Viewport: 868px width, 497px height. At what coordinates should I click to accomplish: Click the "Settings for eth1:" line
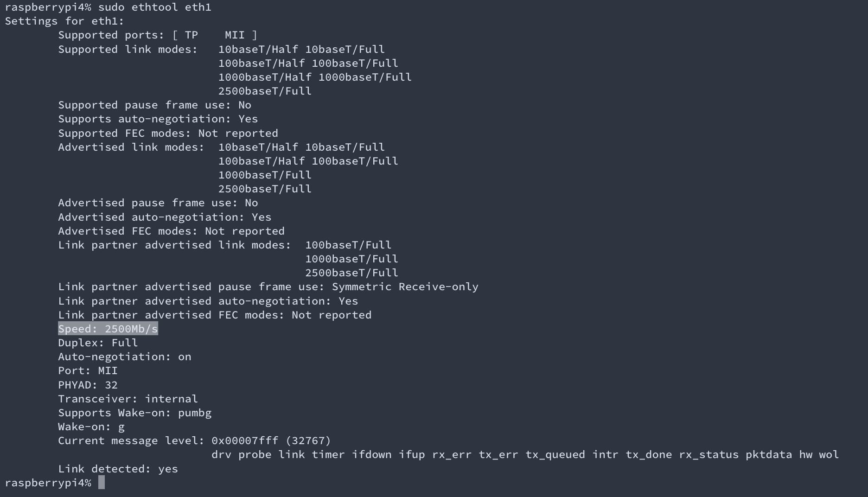click(64, 21)
